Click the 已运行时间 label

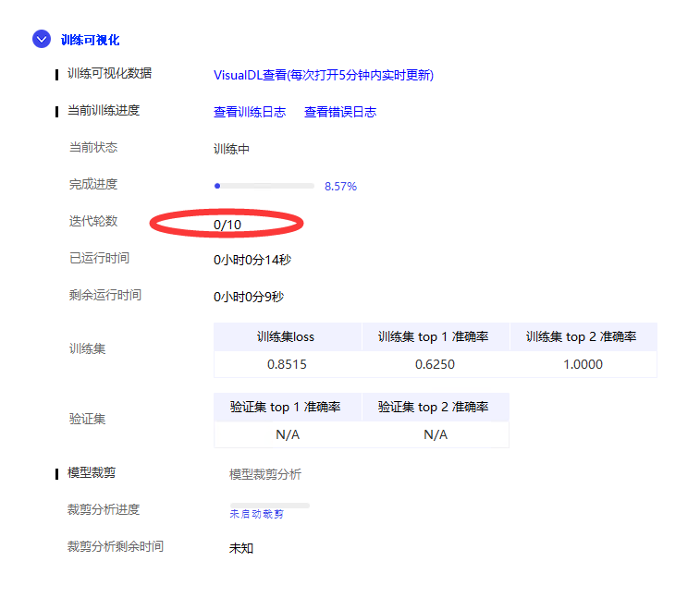pos(99,258)
